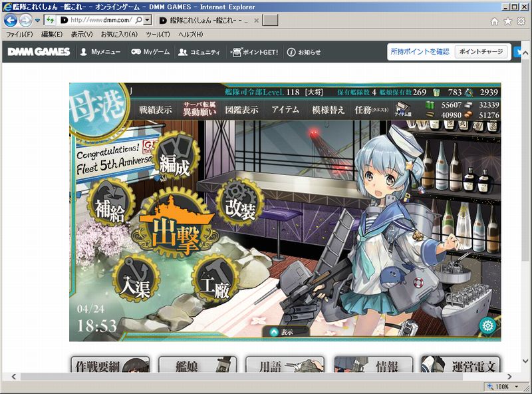
Task: Click the zoom magnifier in status bar
Action: coord(490,387)
